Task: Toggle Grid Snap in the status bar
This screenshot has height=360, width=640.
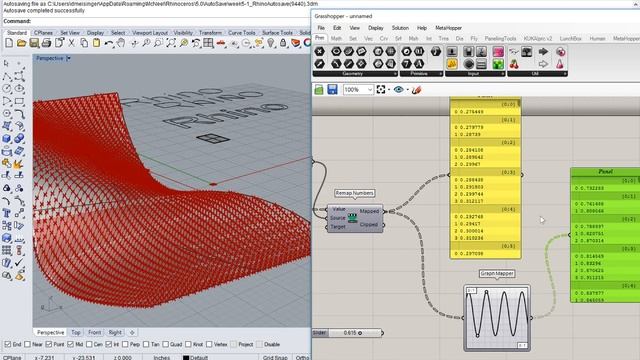Action: tap(275, 357)
